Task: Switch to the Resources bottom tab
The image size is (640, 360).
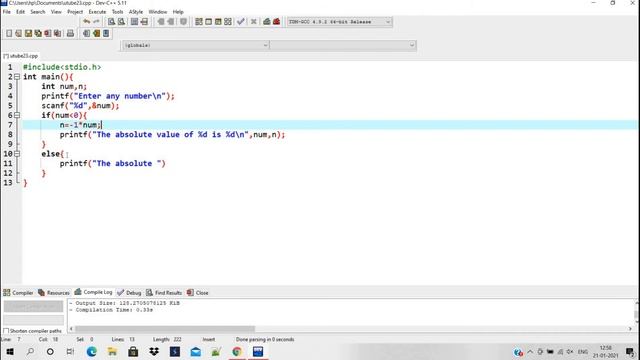Action: coord(54,293)
